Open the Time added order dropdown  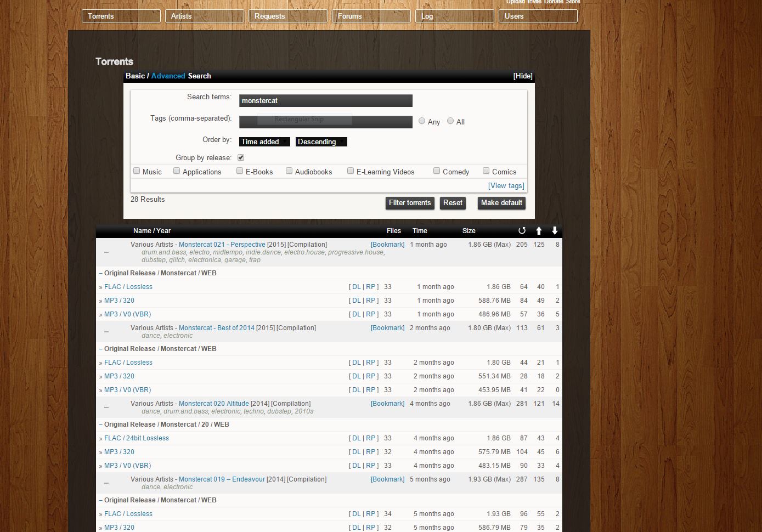(x=264, y=142)
